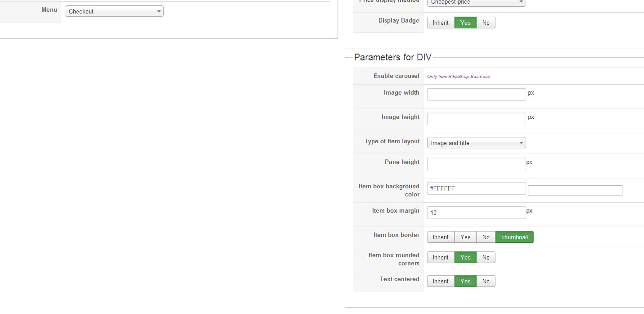Click the #FFFFFF background color text field
The image size is (644, 314).
click(x=476, y=188)
